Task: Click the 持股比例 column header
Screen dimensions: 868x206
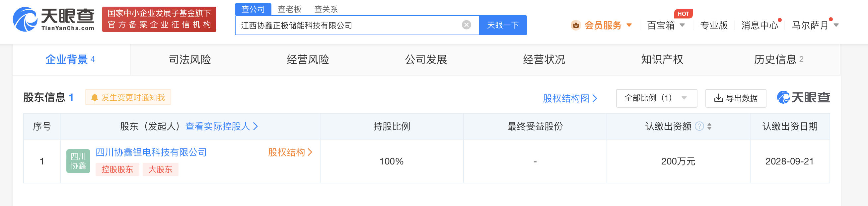Action: click(x=392, y=127)
